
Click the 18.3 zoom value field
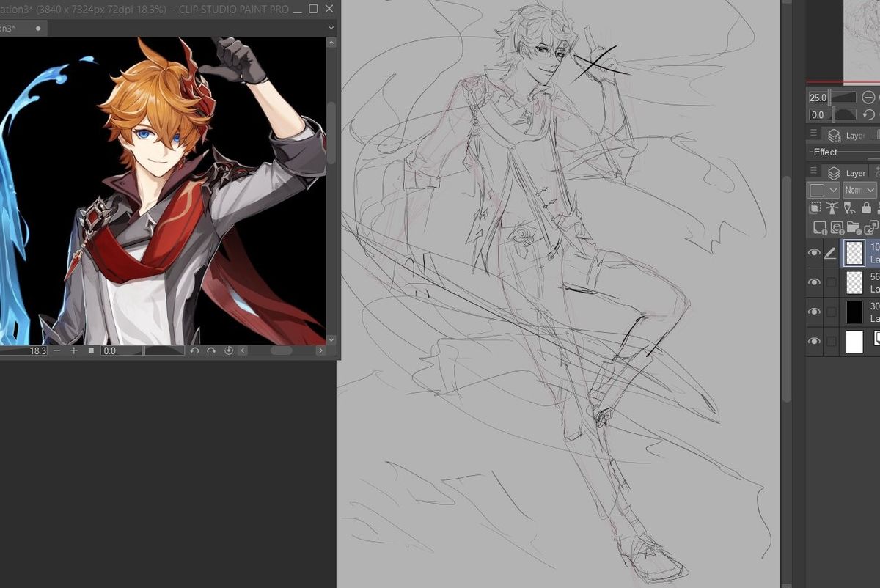coord(37,351)
